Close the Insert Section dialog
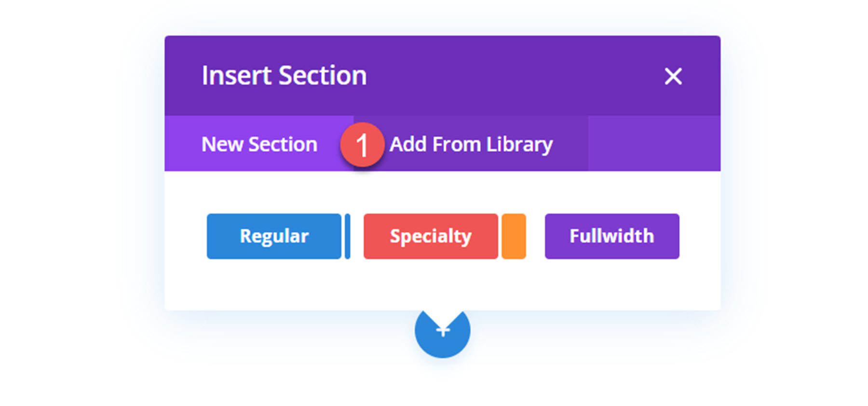Screen dimensions: 868x406 tap(673, 76)
